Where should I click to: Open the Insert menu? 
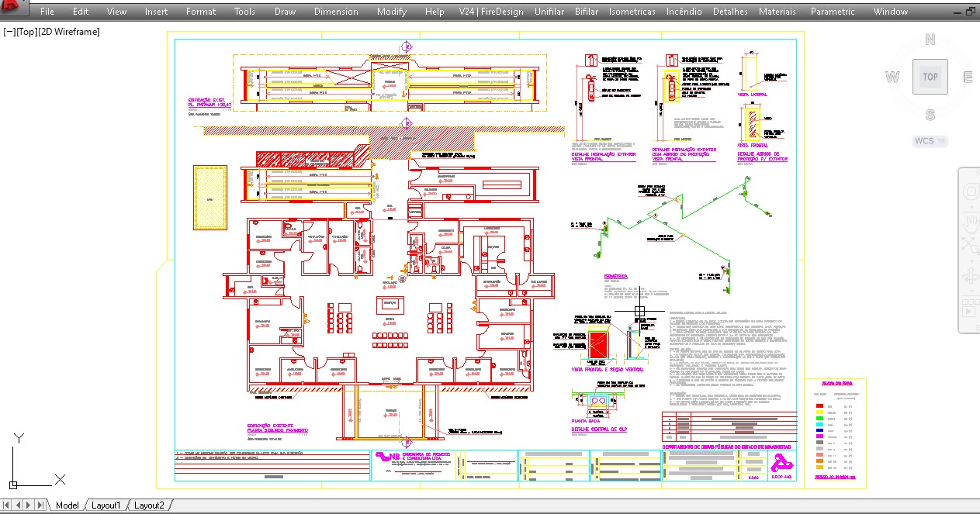click(x=156, y=12)
